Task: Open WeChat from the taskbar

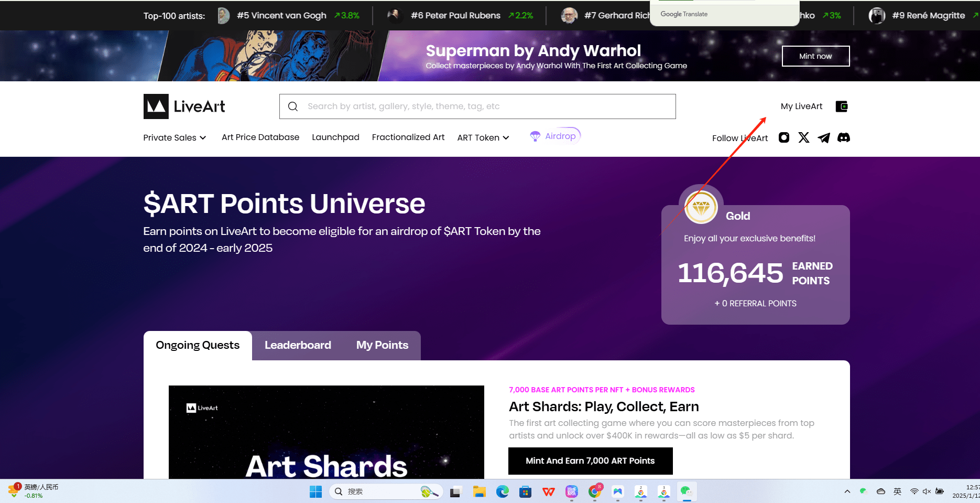Action: point(687,491)
